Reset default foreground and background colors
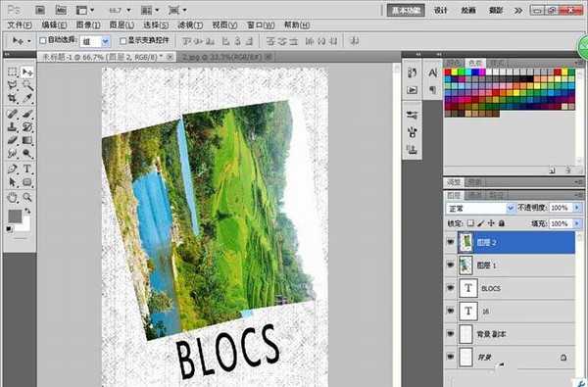This screenshot has width=588, height=387. [10, 228]
